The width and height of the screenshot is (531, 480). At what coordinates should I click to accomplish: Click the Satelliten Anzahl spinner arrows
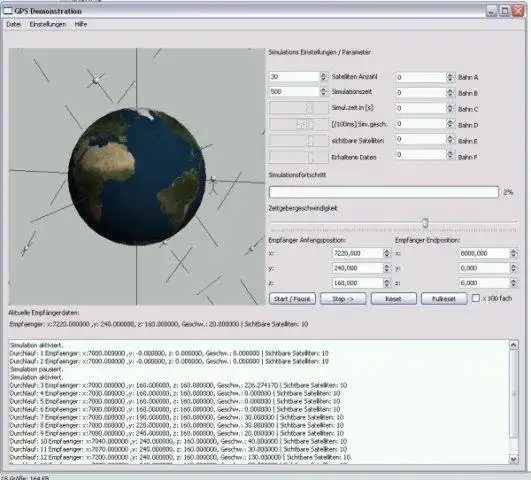click(x=323, y=77)
